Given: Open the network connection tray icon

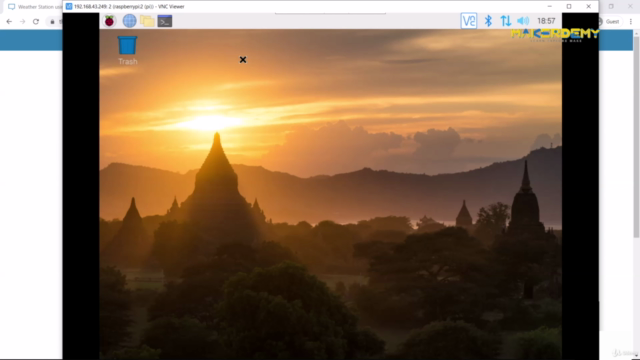Looking at the screenshot, I should [506, 21].
